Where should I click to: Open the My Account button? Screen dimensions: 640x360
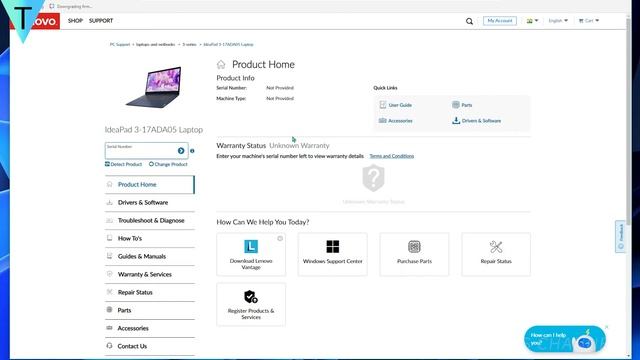500,21
